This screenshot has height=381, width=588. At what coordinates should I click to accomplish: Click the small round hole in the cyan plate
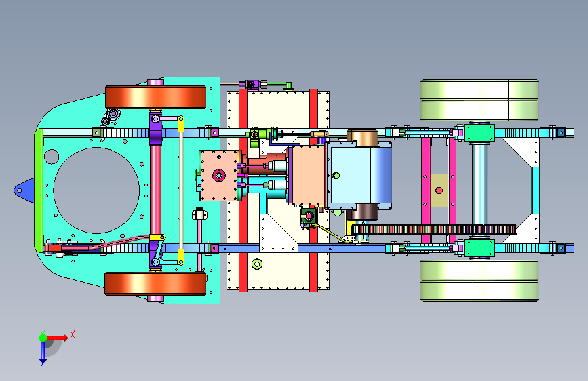coord(52,157)
